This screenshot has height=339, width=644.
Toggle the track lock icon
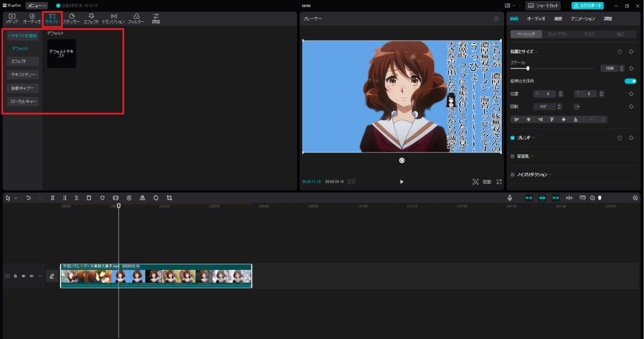pos(15,276)
